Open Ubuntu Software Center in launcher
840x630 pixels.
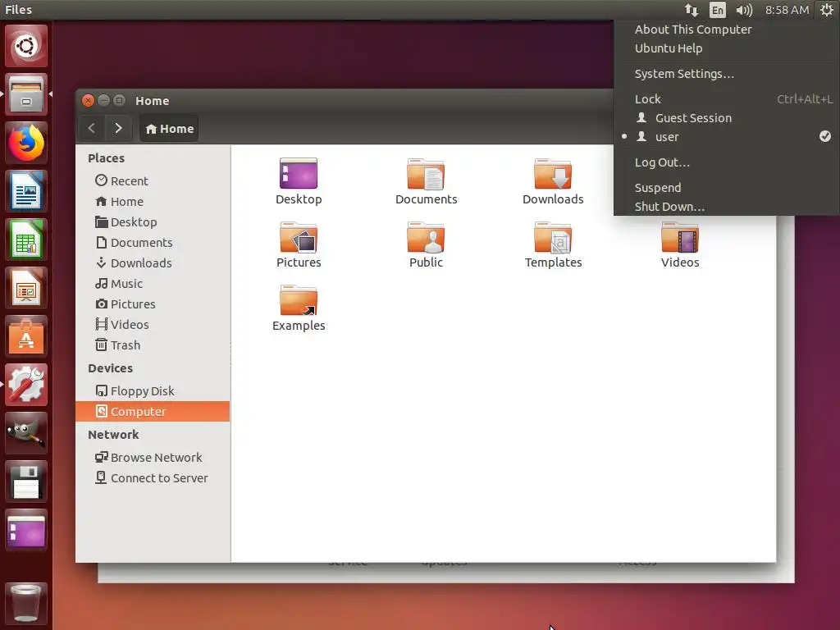point(26,336)
